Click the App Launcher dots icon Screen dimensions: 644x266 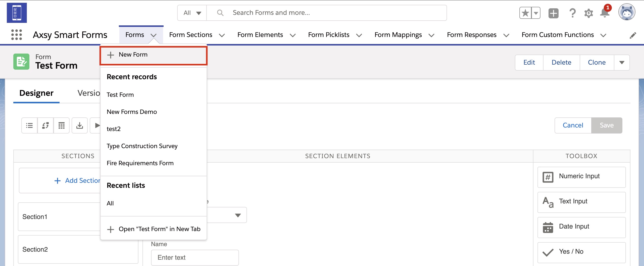(x=17, y=35)
